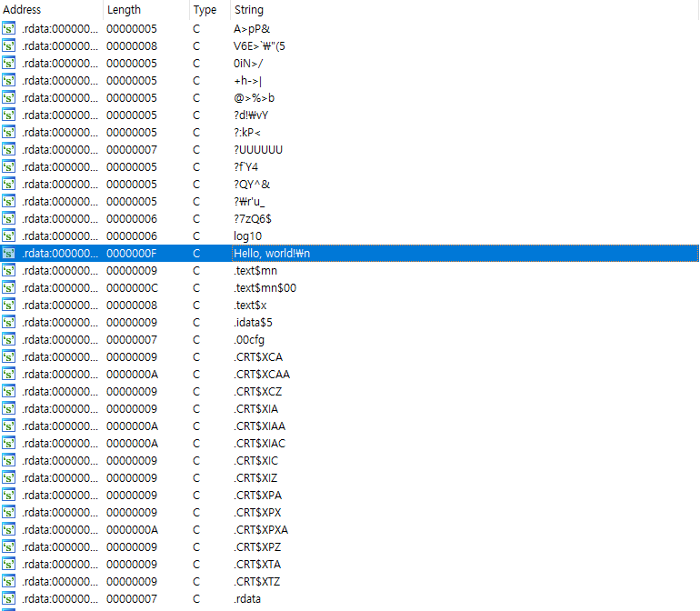Click the string icon beside +h->|

(8, 80)
